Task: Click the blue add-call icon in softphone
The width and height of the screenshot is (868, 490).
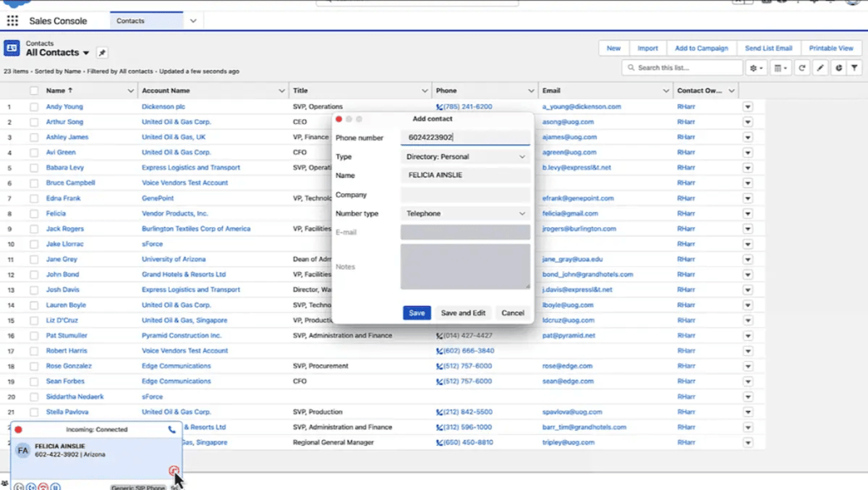Action: (31, 486)
